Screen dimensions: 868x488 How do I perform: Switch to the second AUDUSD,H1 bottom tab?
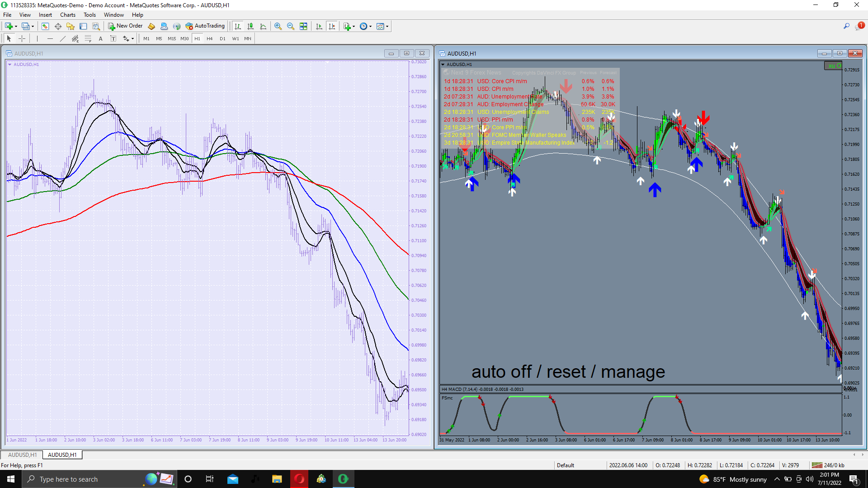click(62, 455)
